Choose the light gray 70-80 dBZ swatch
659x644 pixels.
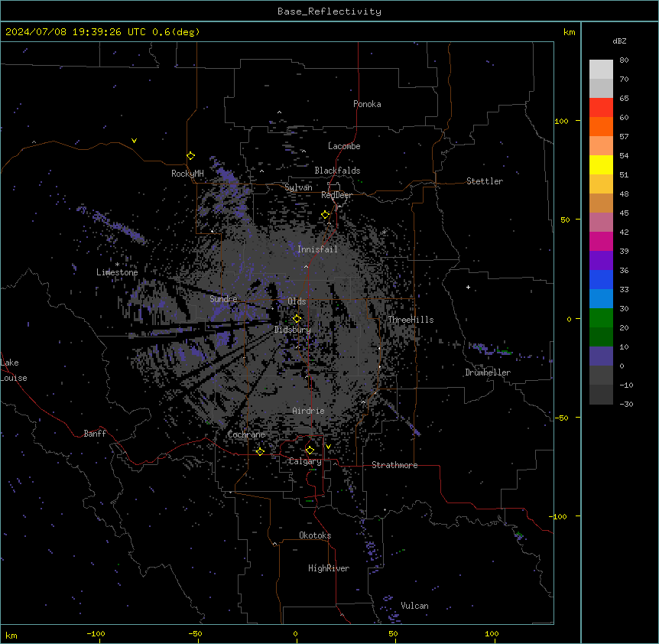601,70
